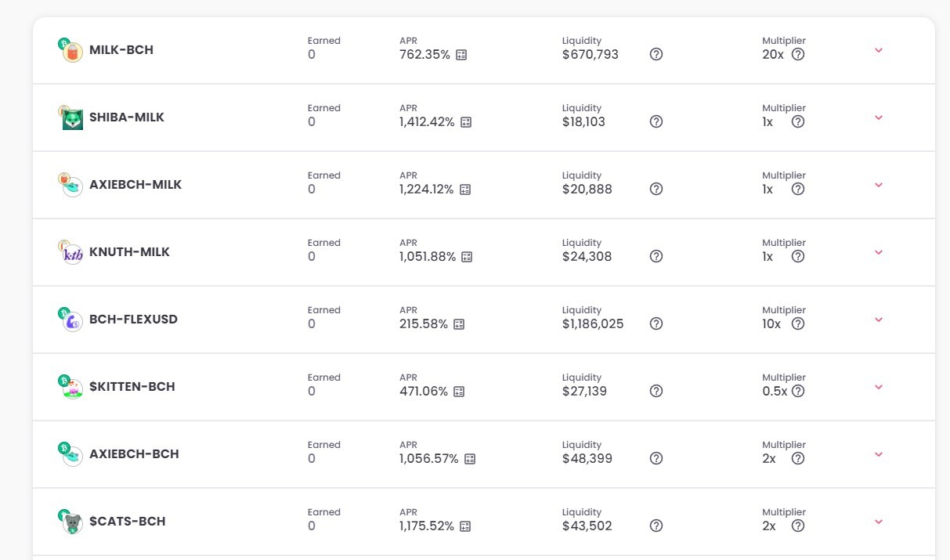
Task: Click calculator icon next to 215.58% APR
Action: 459,324
